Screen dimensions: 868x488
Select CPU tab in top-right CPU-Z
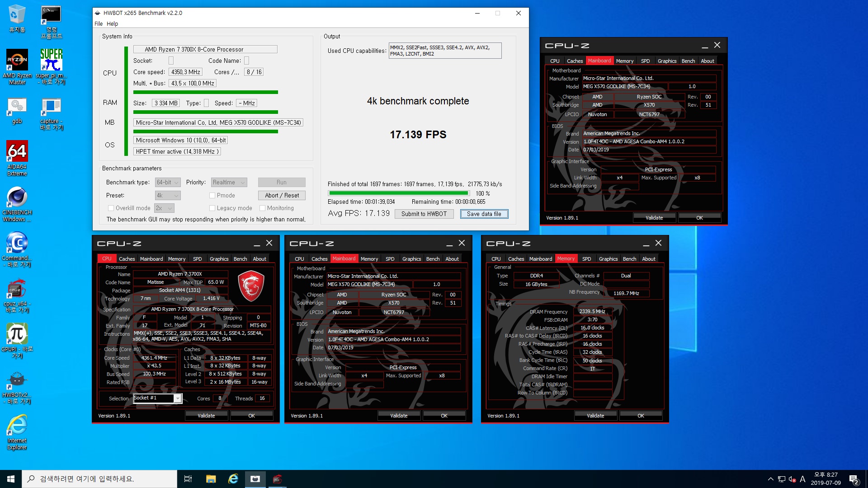555,61
